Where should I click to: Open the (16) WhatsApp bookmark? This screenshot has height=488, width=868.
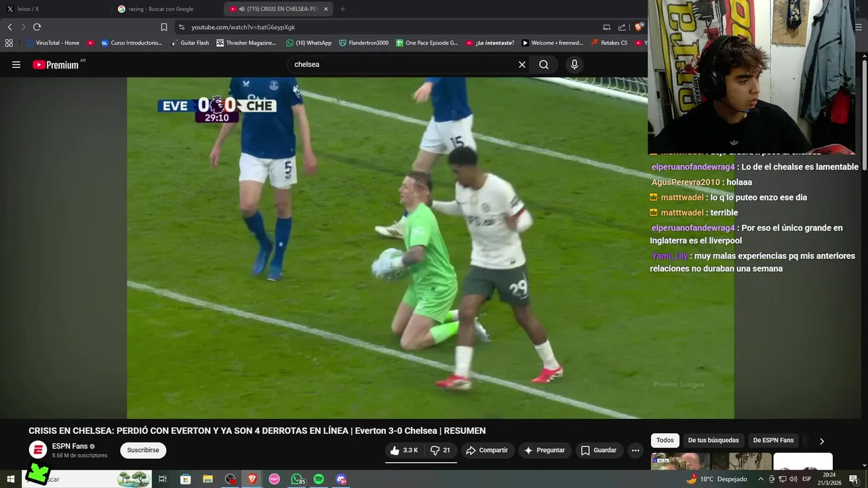tap(309, 43)
